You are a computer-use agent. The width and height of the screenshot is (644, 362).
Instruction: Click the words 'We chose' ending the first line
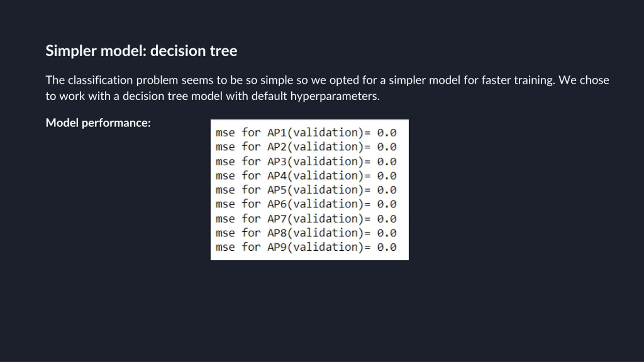[x=584, y=80]
